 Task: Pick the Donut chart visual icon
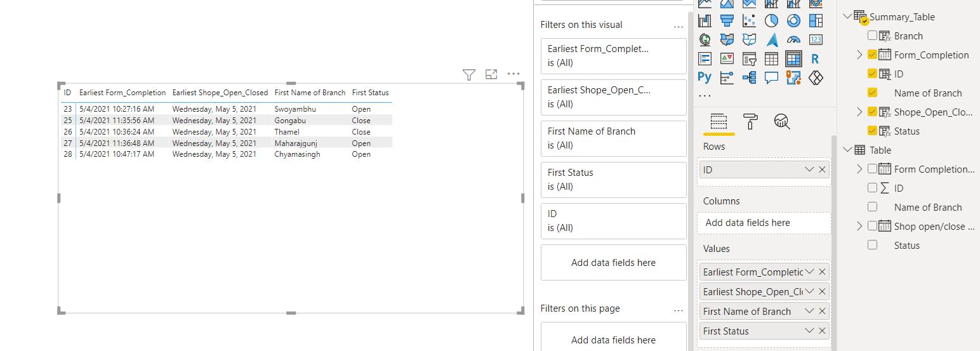(x=793, y=20)
